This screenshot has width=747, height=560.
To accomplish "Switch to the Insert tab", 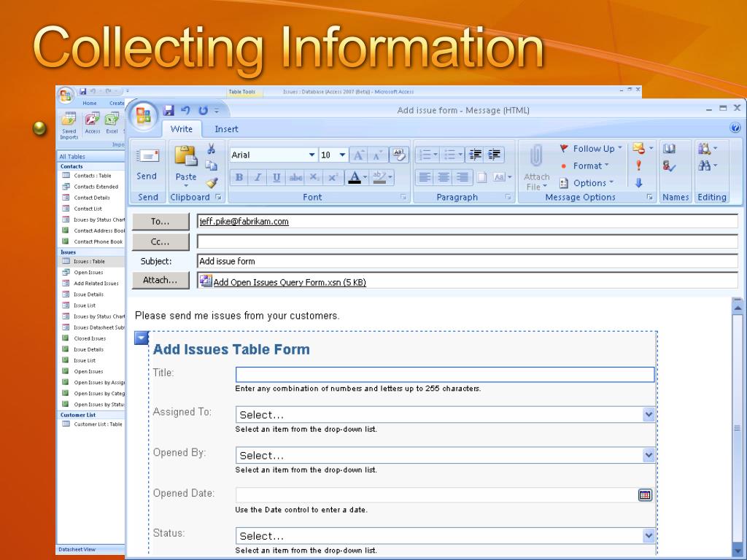I will point(226,129).
